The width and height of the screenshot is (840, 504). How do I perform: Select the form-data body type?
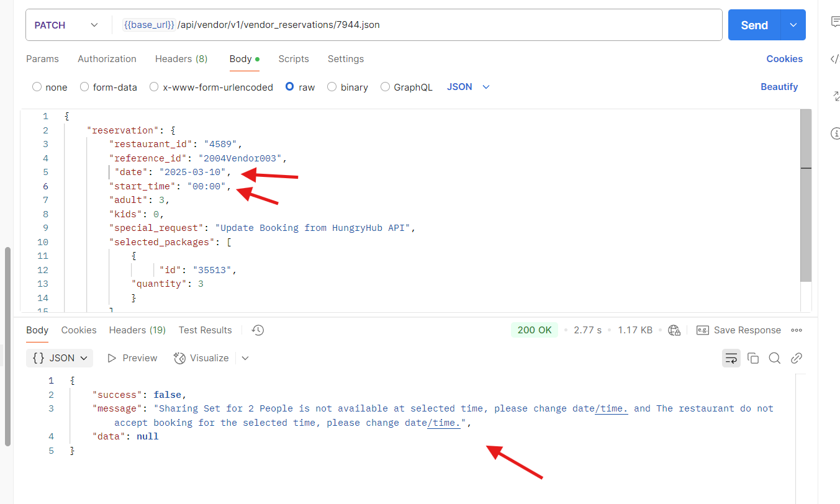coord(84,88)
